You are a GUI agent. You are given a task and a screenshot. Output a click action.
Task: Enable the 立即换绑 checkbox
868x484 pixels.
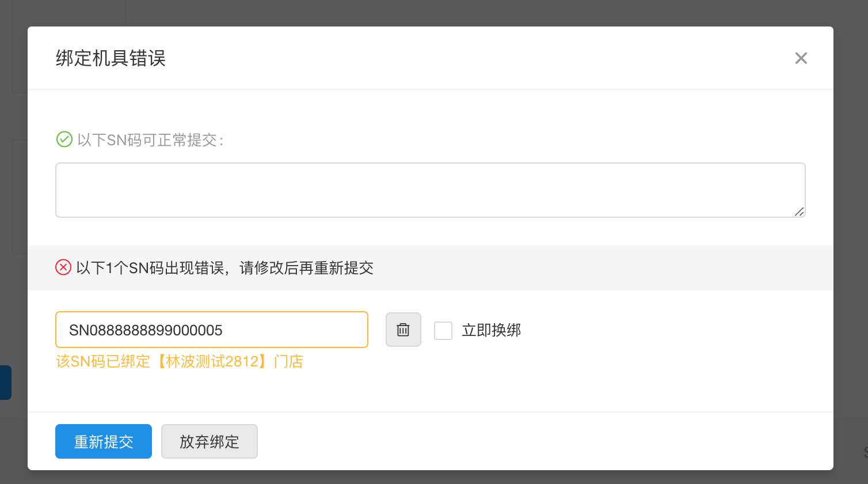pos(443,330)
